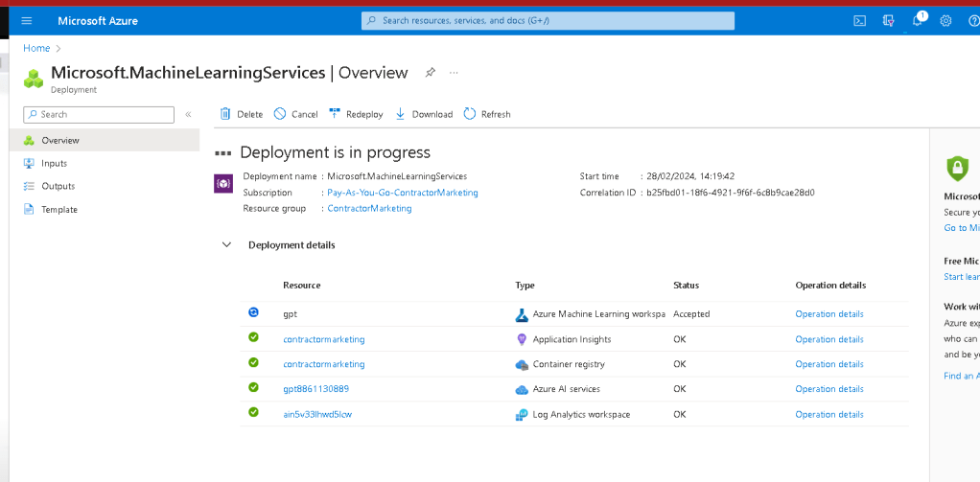Viewport: 980px width, 482px height.
Task: Click the Container registry type icon
Action: (x=522, y=365)
